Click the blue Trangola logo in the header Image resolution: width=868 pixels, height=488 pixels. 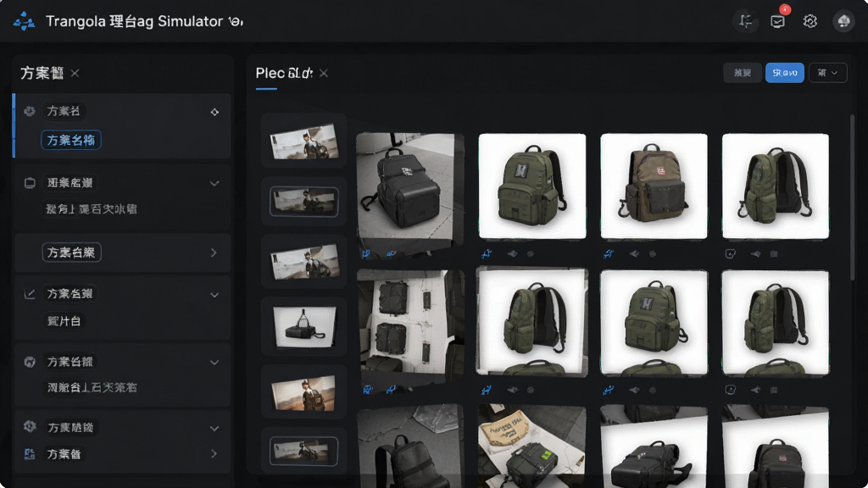(x=24, y=21)
